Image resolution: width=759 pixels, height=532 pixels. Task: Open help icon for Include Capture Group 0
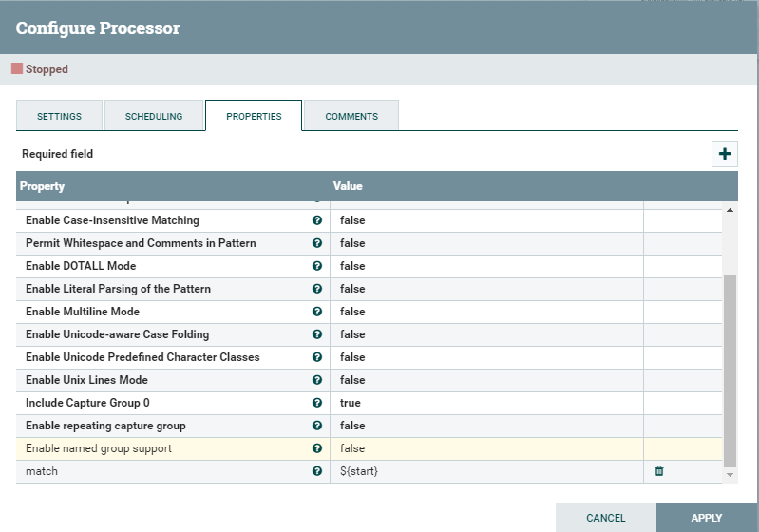[317, 403]
